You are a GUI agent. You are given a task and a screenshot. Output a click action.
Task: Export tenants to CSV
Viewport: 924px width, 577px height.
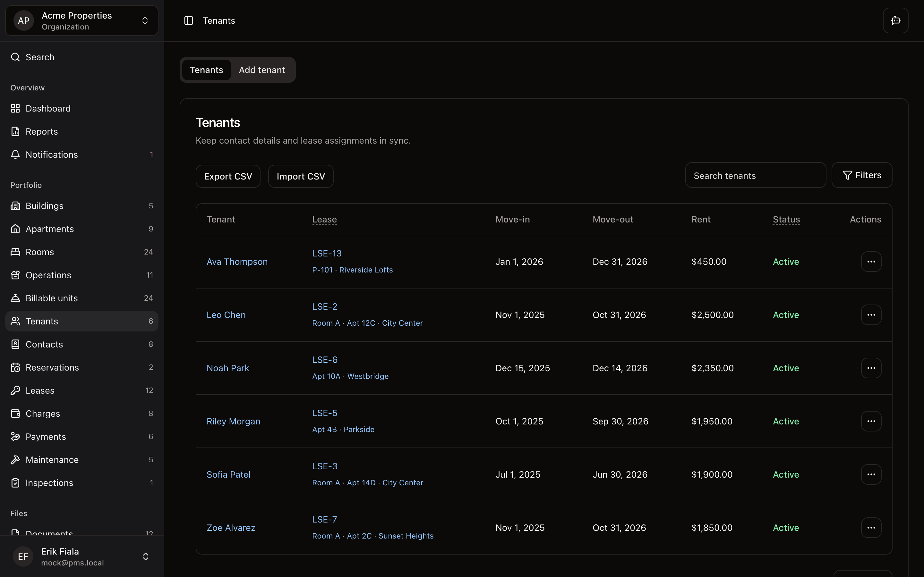[228, 176]
